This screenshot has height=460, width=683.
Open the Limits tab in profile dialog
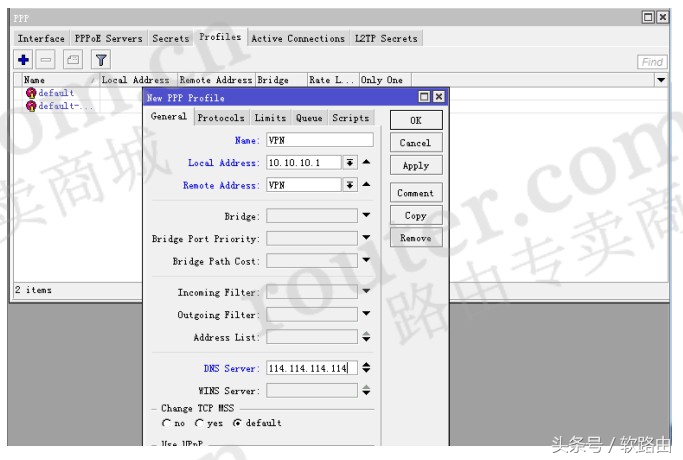point(270,118)
